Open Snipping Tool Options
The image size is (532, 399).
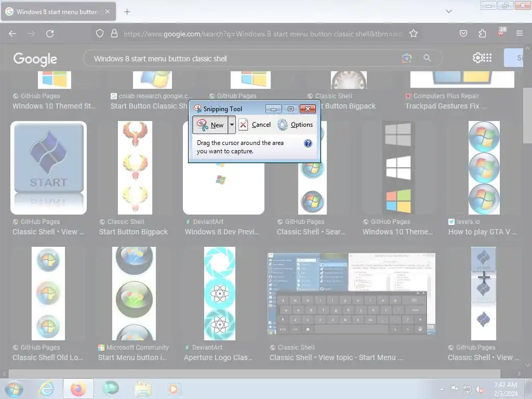tap(295, 125)
